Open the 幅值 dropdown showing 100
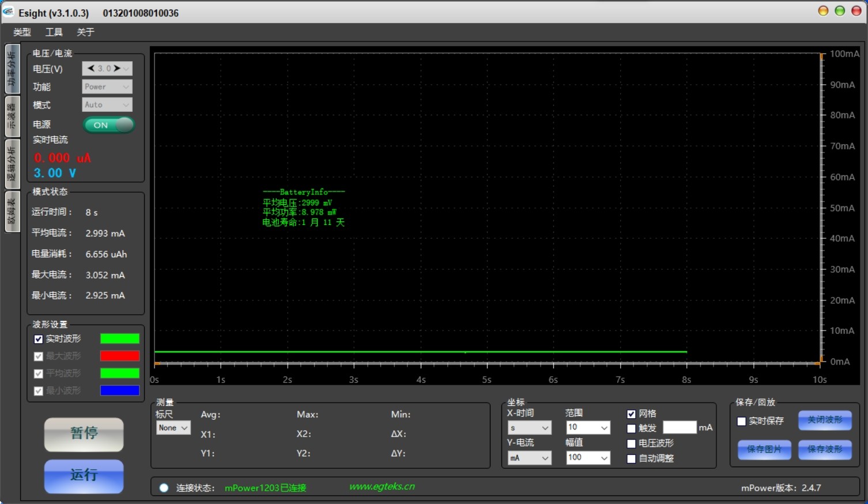The image size is (868, 504). [588, 458]
